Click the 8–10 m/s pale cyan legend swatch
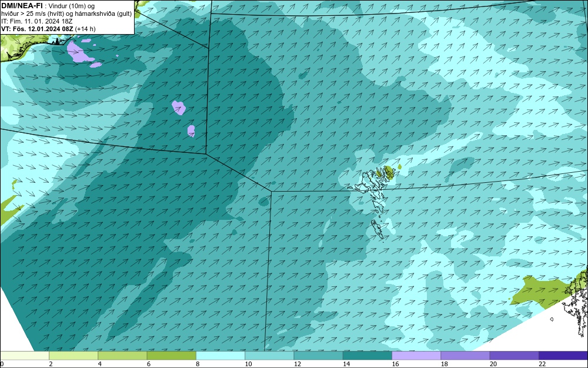 220,355
